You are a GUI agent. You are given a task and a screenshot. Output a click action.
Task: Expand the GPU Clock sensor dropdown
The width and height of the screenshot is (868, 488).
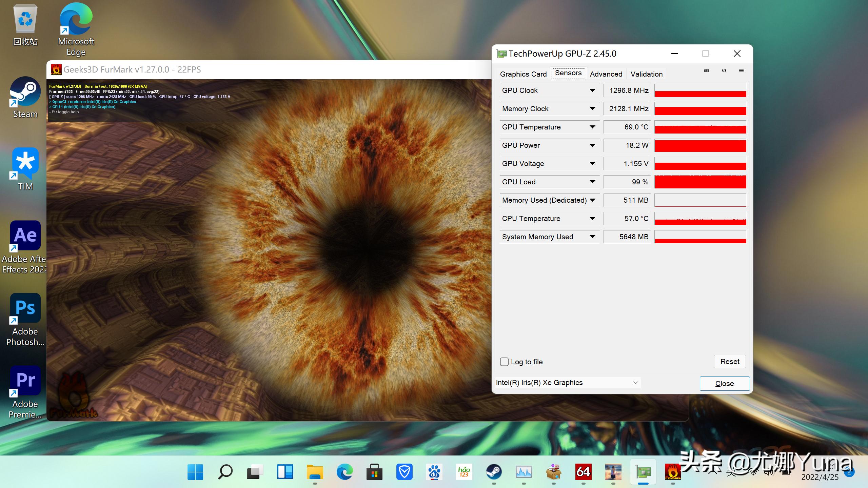pos(592,90)
